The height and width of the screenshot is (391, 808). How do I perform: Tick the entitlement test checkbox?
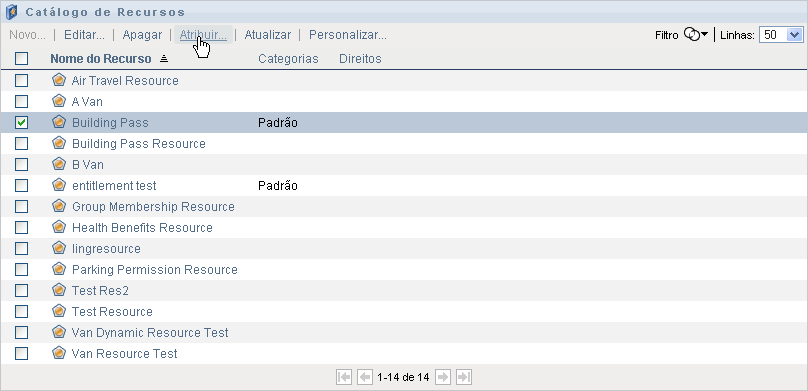[x=21, y=185]
